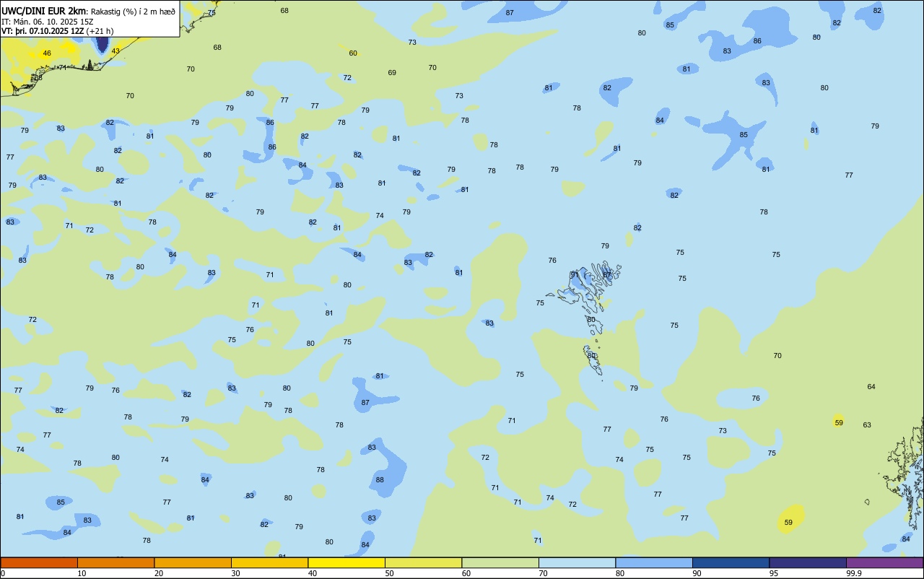Click the 'Rakastig (%) í 2 m hæð' label
The height and width of the screenshot is (579, 924).
(133, 12)
